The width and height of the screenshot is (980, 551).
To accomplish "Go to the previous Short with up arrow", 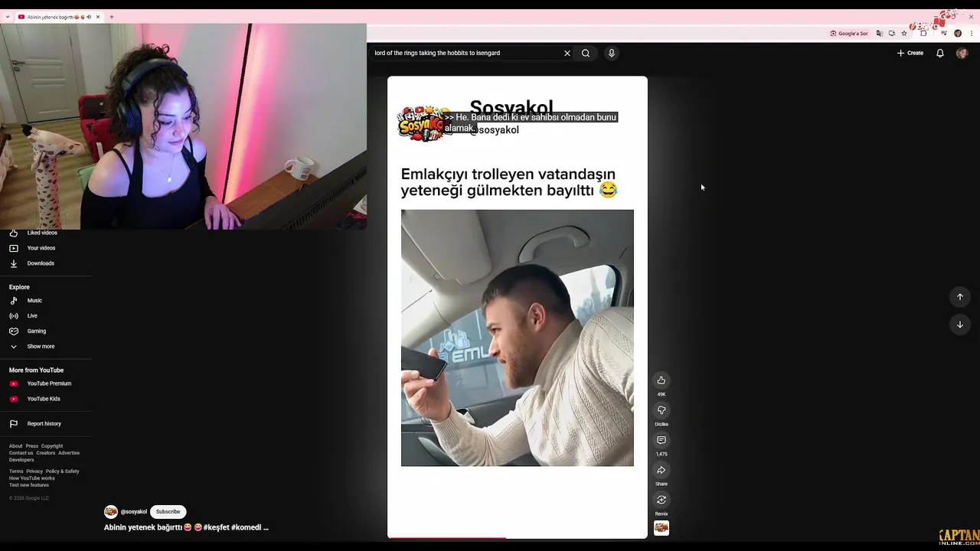I will [x=960, y=297].
